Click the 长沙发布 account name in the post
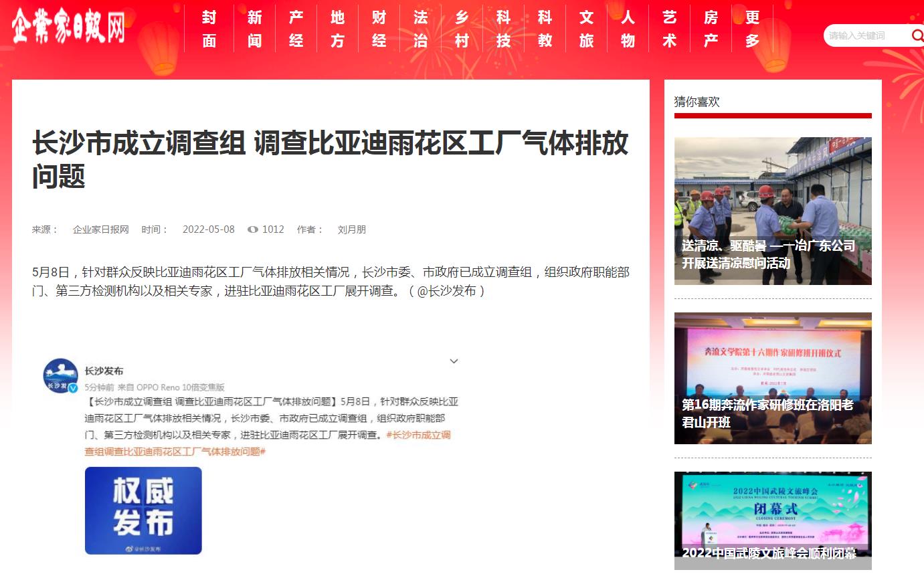 click(x=104, y=371)
